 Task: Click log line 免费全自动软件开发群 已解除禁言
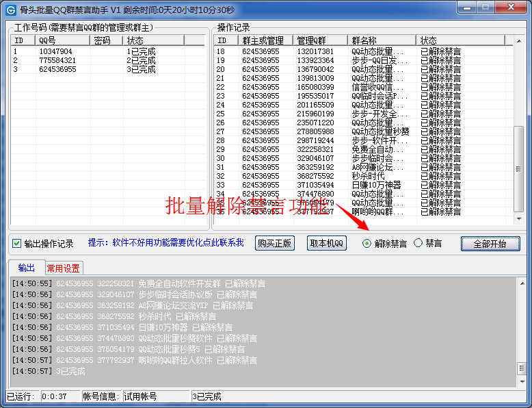(x=138, y=283)
